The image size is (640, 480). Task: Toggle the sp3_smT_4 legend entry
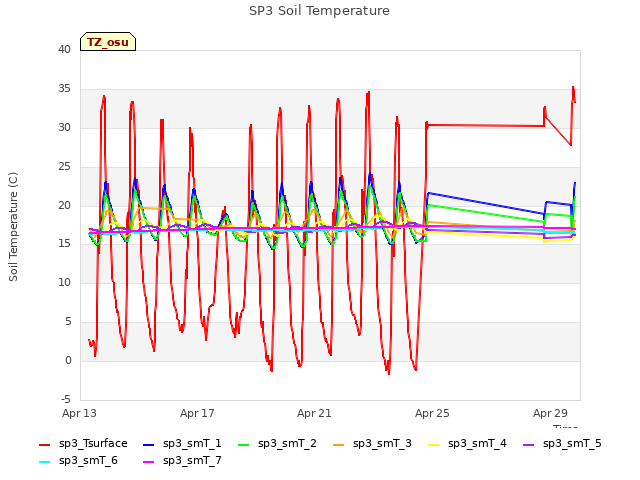[x=467, y=444]
